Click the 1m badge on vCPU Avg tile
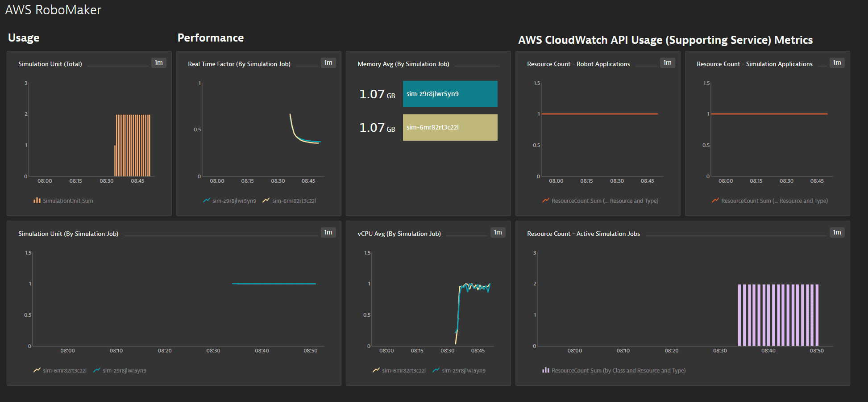 498,232
